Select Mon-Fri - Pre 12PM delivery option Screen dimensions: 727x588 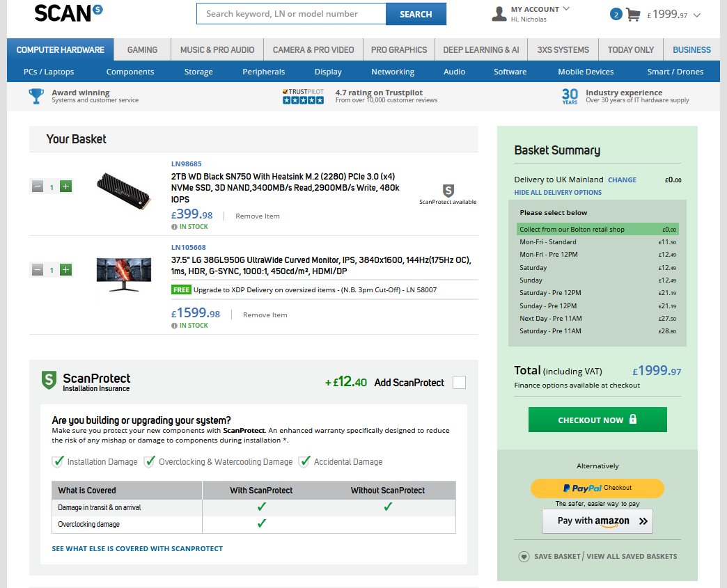tap(597, 255)
